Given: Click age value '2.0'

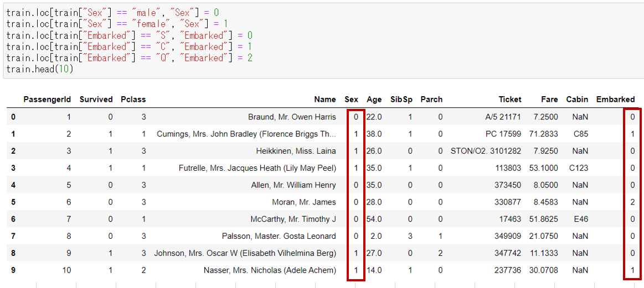Looking at the screenshot, I should point(376,236).
